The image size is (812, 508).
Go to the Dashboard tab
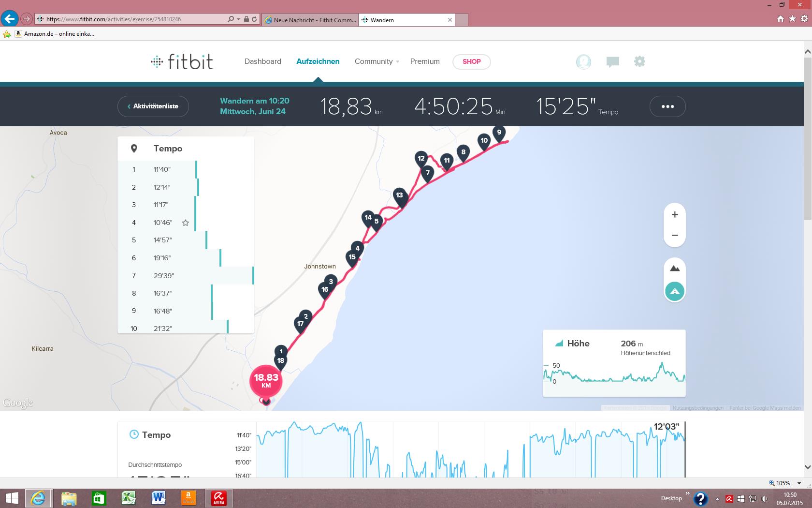coord(262,61)
